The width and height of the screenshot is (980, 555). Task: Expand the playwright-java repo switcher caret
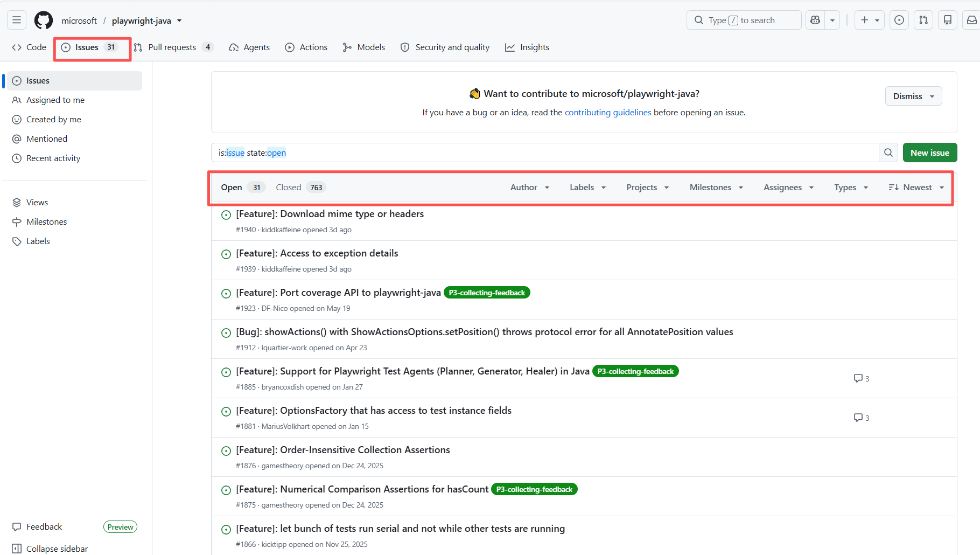(179, 21)
